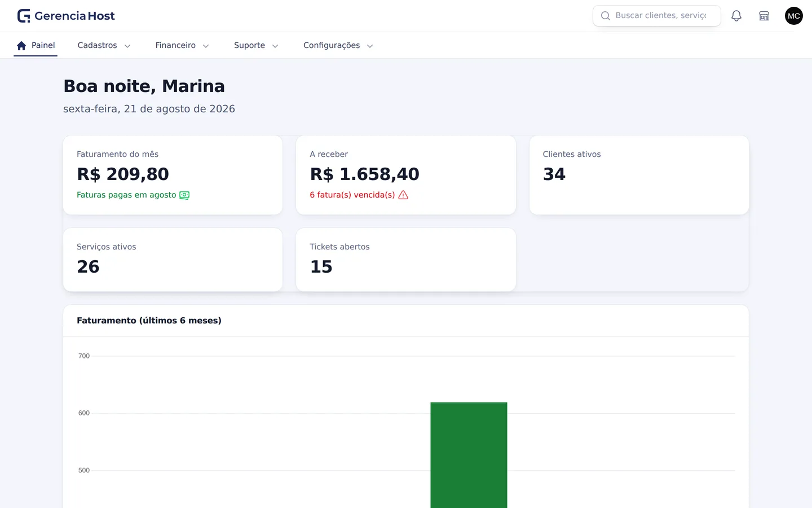The height and width of the screenshot is (508, 812).
Task: Open the Serviços ativos card
Action: coord(173,260)
